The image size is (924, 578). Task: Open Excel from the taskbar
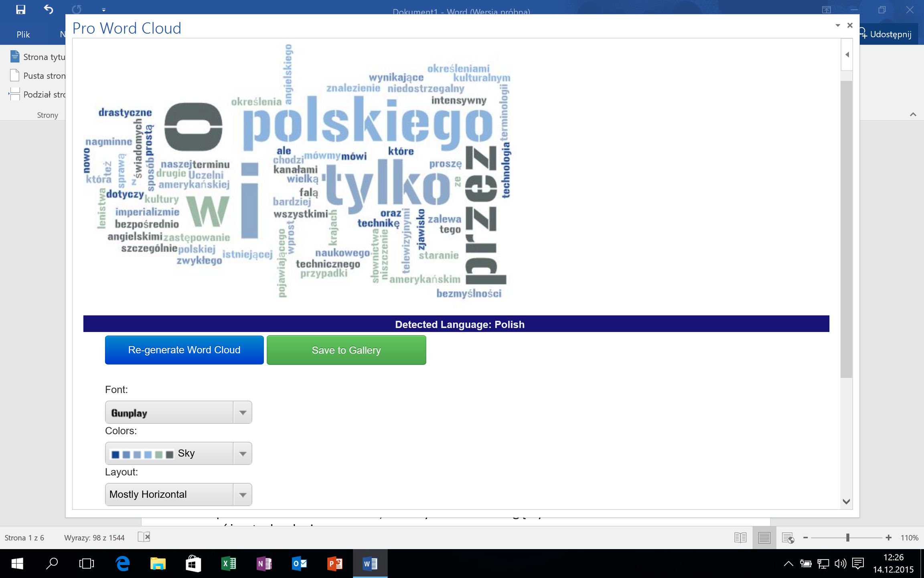tap(229, 564)
